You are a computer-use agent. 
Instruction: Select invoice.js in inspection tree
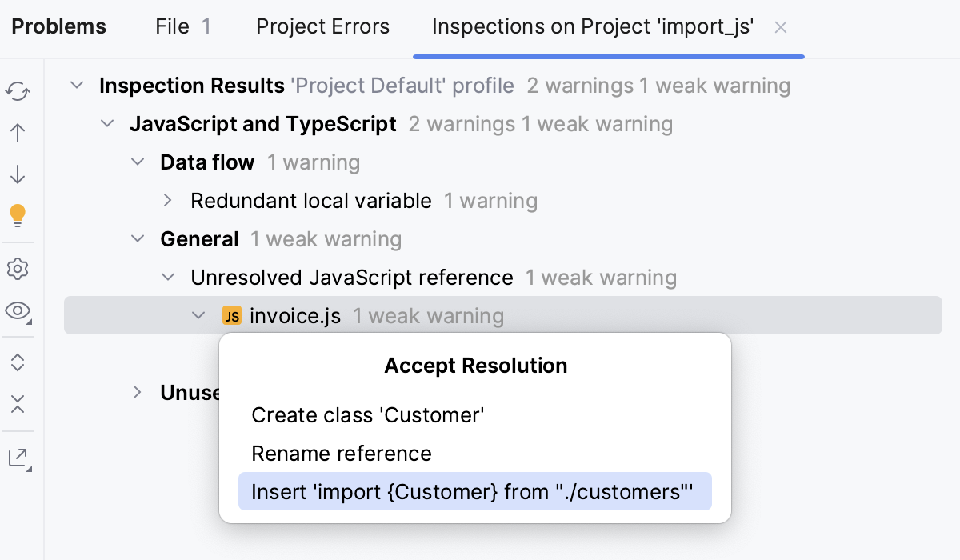click(x=295, y=317)
